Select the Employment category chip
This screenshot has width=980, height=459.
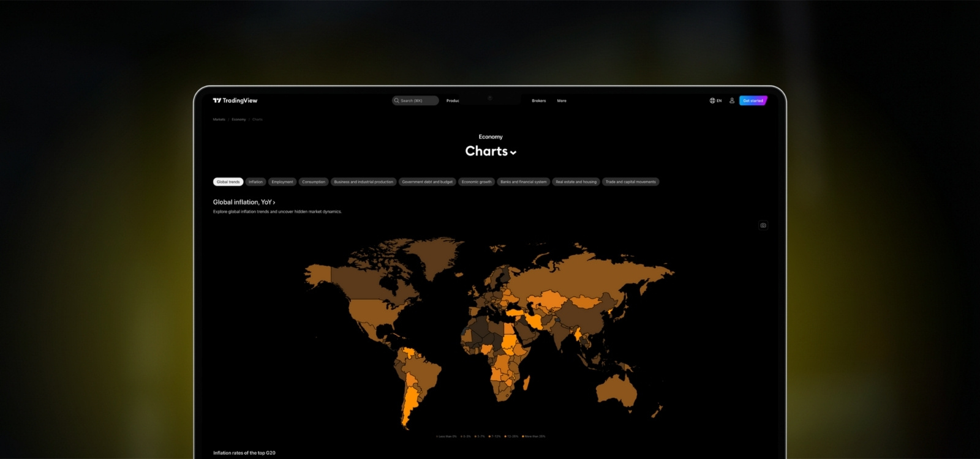[282, 182]
